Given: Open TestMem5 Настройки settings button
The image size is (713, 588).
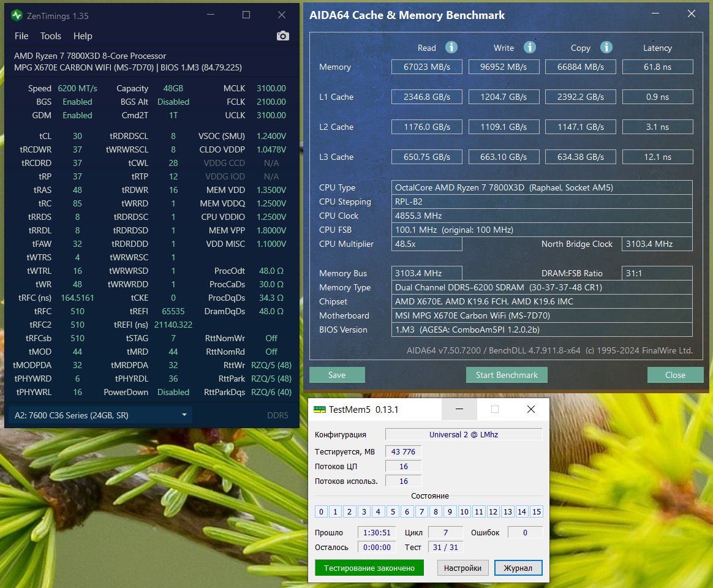Looking at the screenshot, I should point(463,568).
